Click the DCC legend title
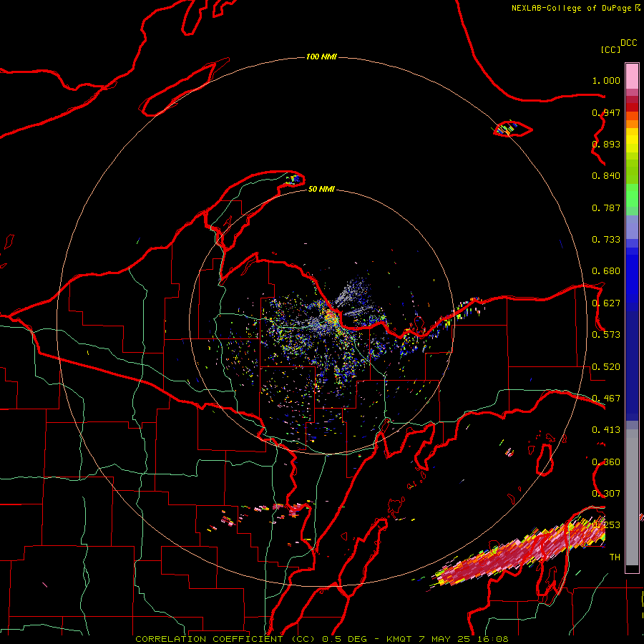644x644 pixels. pos(629,43)
